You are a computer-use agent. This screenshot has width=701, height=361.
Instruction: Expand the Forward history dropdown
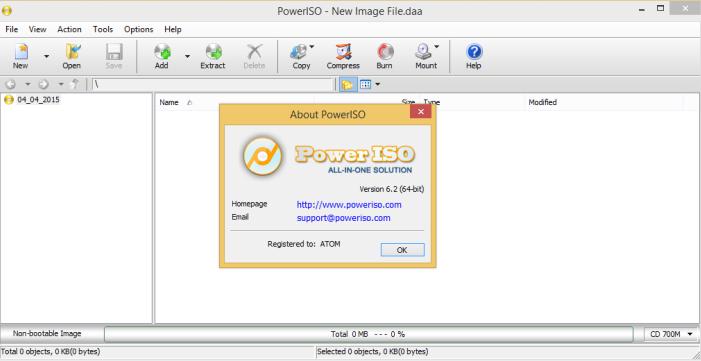click(61, 84)
